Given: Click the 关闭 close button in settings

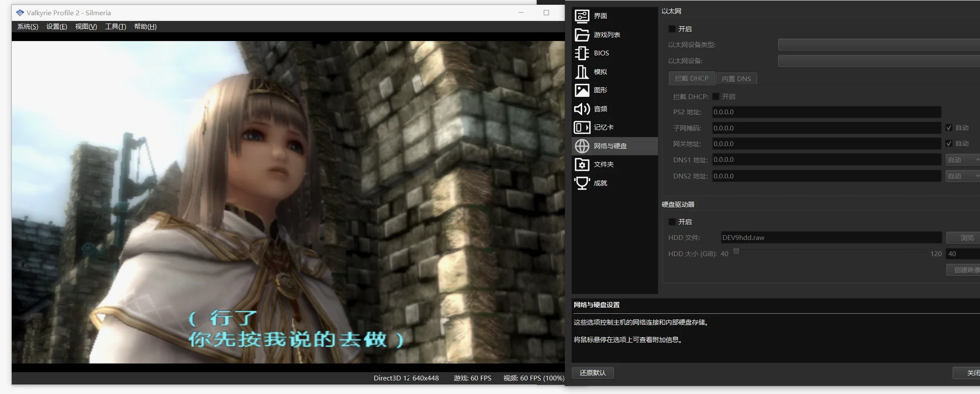Looking at the screenshot, I should coord(967,373).
